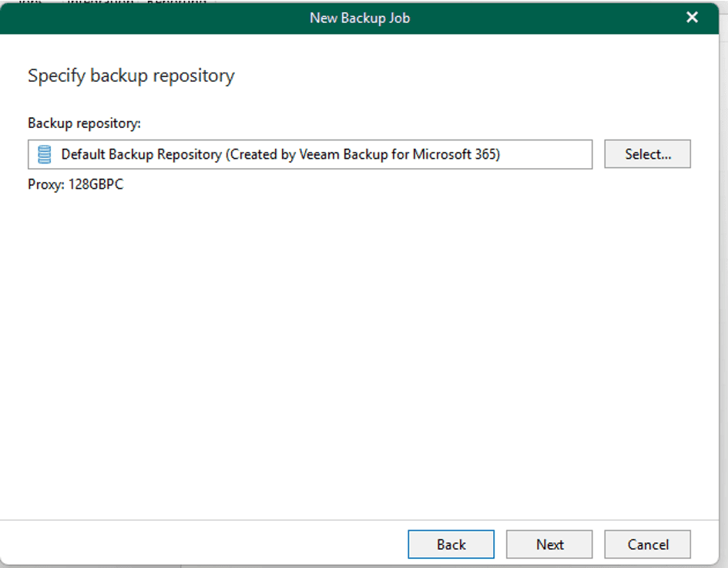The image size is (728, 568).
Task: Click the X to close the wizard
Action: (x=691, y=17)
